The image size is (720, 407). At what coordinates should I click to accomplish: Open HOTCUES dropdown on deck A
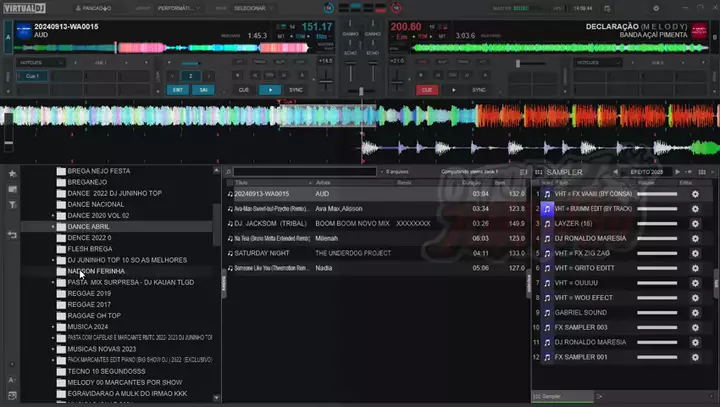40,62
